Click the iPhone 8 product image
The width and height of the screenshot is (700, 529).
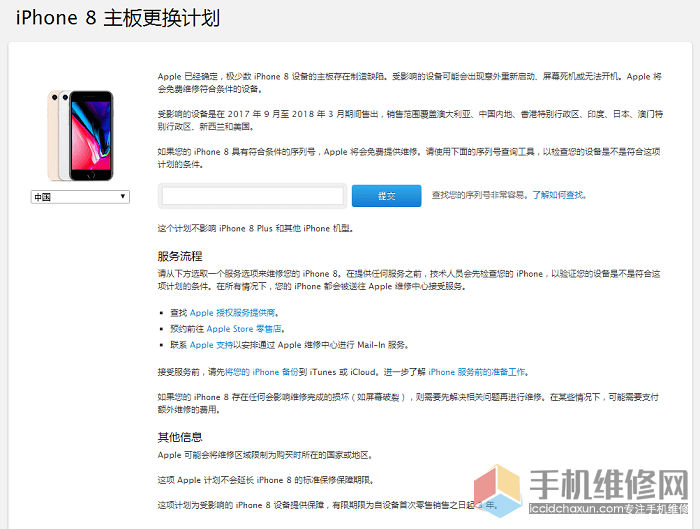(80, 136)
